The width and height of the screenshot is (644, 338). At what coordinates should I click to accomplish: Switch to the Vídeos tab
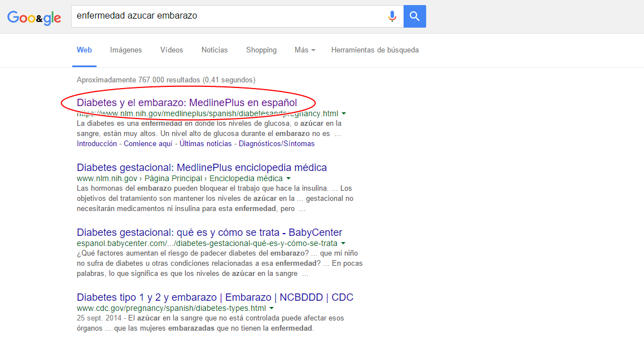point(172,50)
